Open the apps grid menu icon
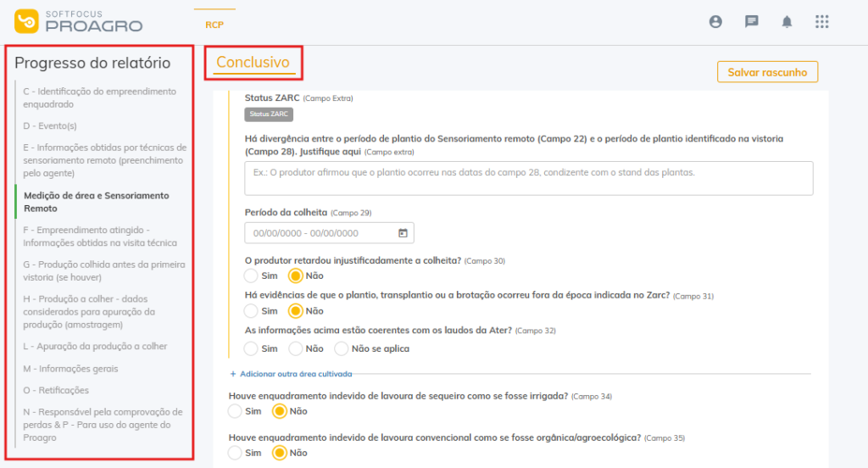Viewport: 868px width, 468px height. tap(821, 22)
